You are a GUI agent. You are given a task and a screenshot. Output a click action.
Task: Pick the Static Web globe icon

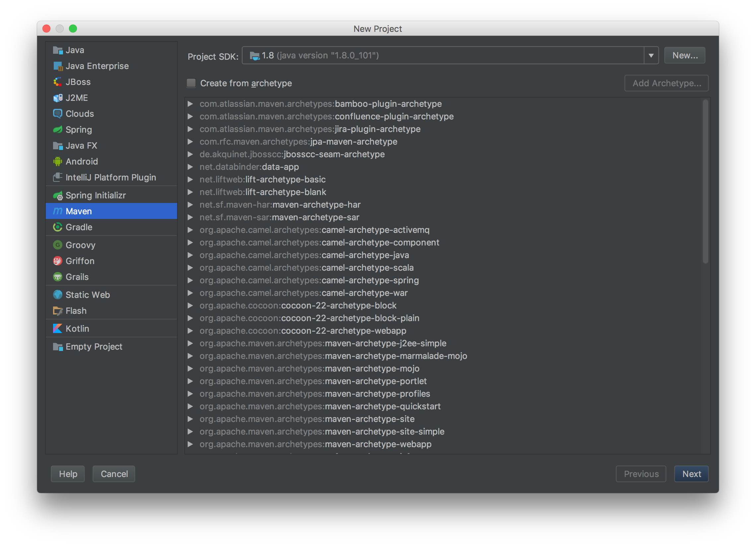click(x=58, y=295)
